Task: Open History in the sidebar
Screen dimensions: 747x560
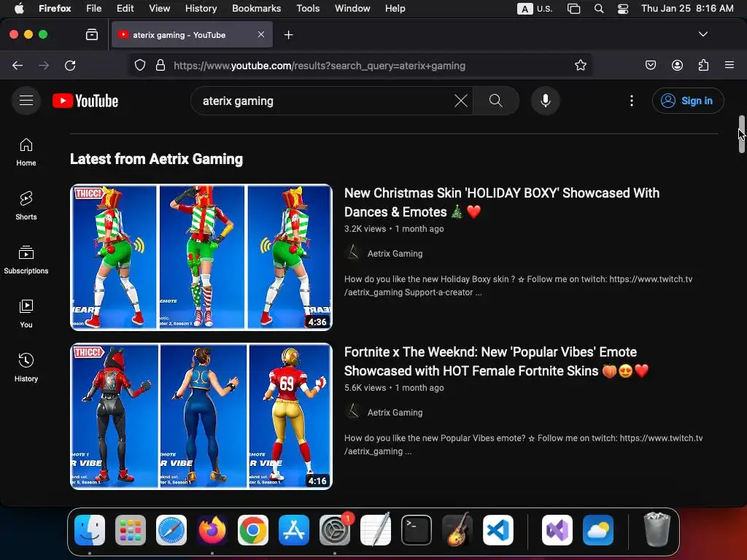Action: pos(26,367)
